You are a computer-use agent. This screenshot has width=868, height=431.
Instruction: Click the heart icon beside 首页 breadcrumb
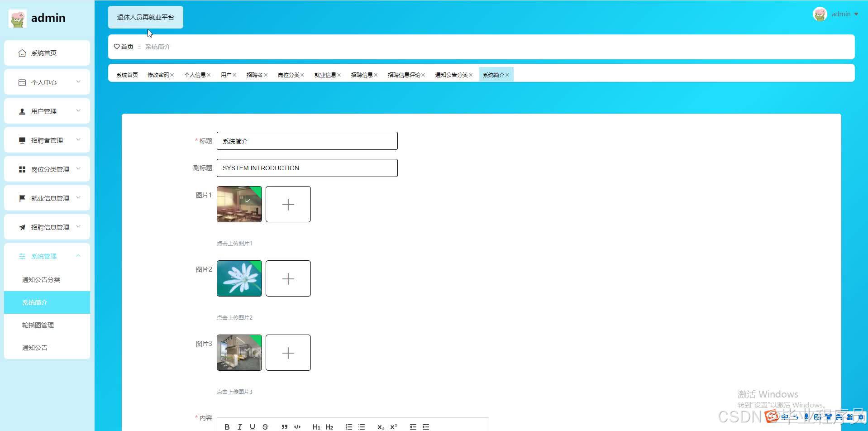click(117, 47)
